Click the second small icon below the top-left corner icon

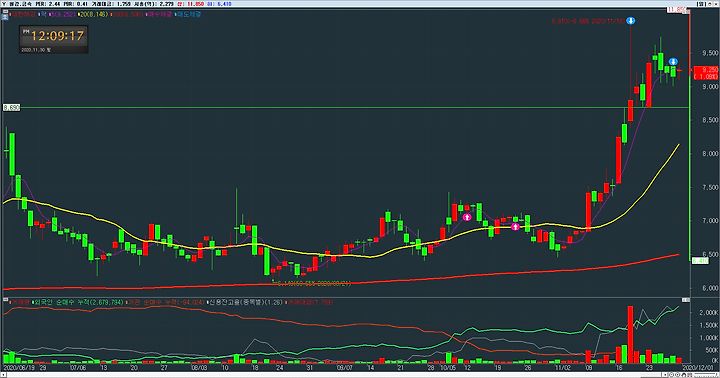pyautogui.click(x=5, y=17)
